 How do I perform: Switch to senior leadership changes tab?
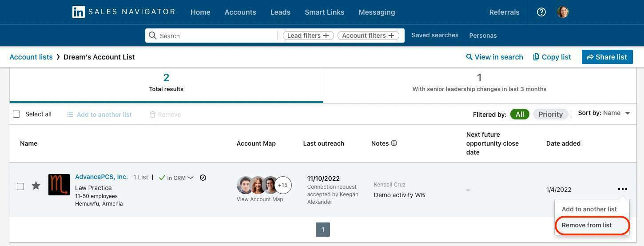(x=479, y=84)
